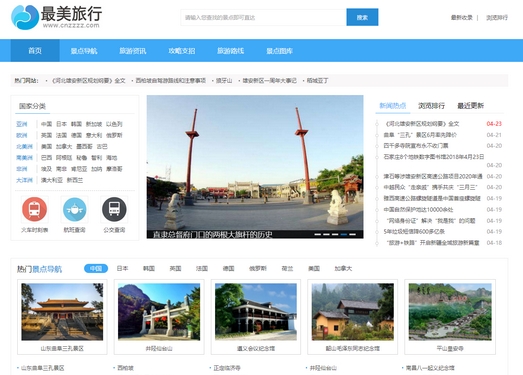This screenshot has width=523, height=375.
Task: Open the 山东曲阜三孔景区 temple thumbnail
Action: 62,312
